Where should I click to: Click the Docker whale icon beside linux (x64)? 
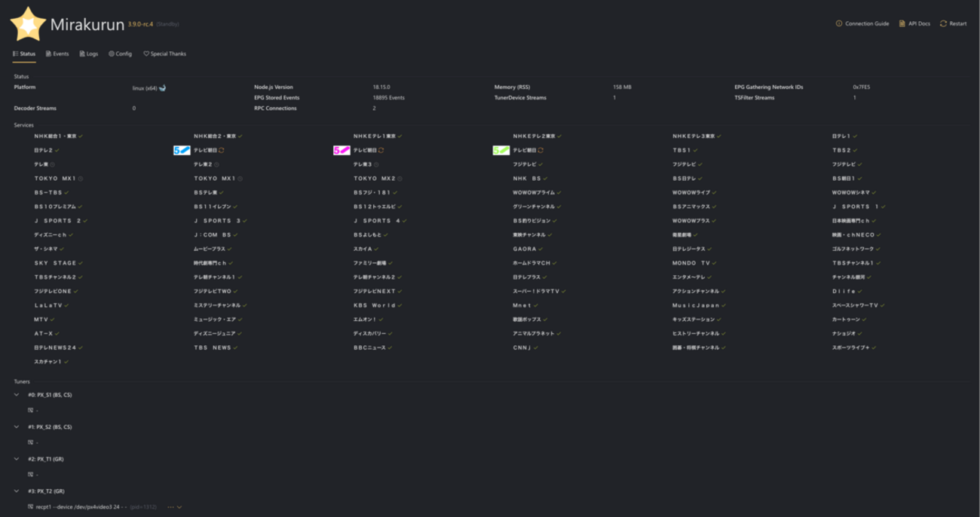pos(162,88)
